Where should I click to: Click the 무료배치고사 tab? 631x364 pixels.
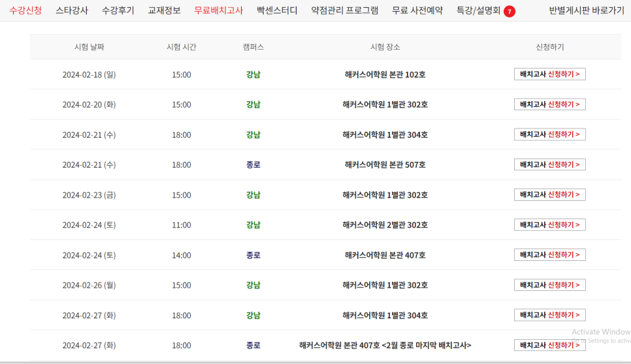pos(219,10)
